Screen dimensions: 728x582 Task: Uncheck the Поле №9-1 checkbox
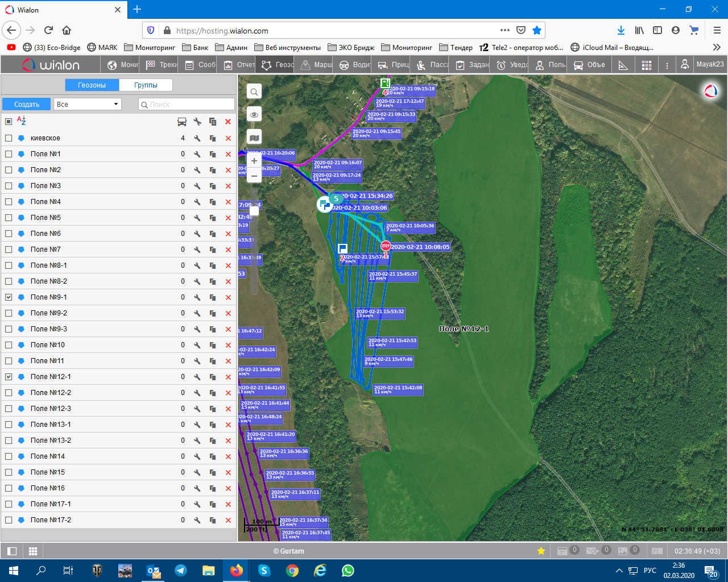coord(9,297)
